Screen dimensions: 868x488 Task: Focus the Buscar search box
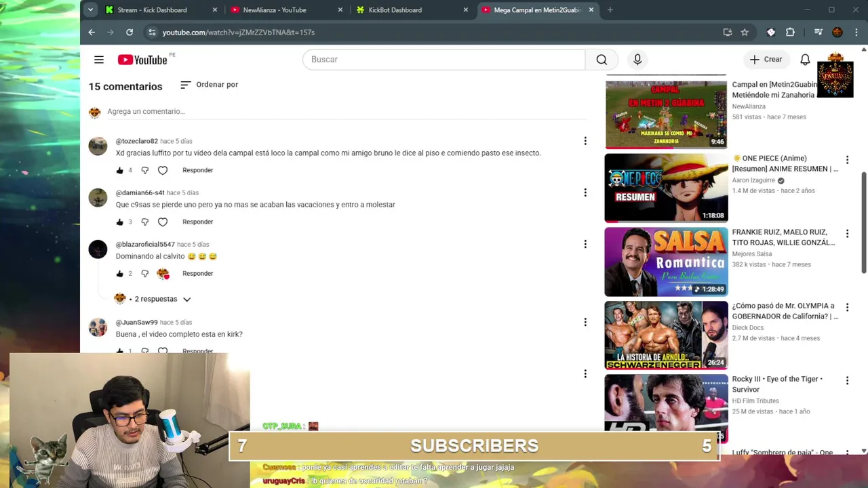pos(443,60)
